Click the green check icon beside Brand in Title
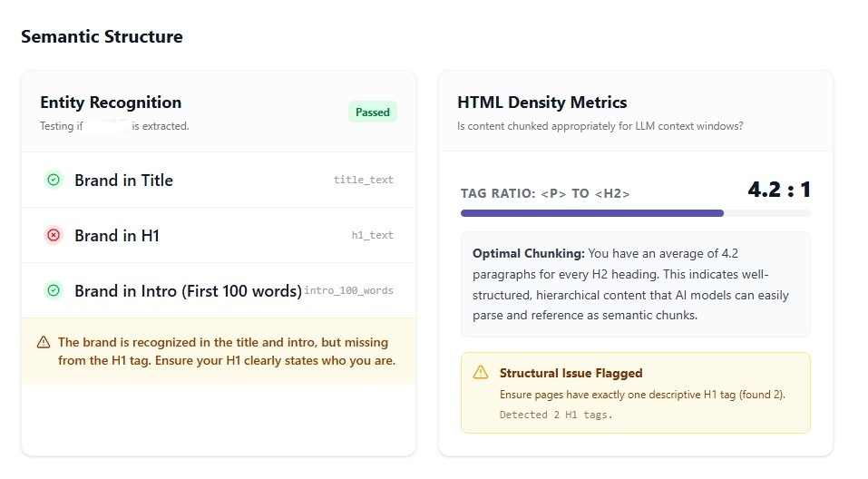This screenshot has height=479, width=868. pyautogui.click(x=54, y=180)
